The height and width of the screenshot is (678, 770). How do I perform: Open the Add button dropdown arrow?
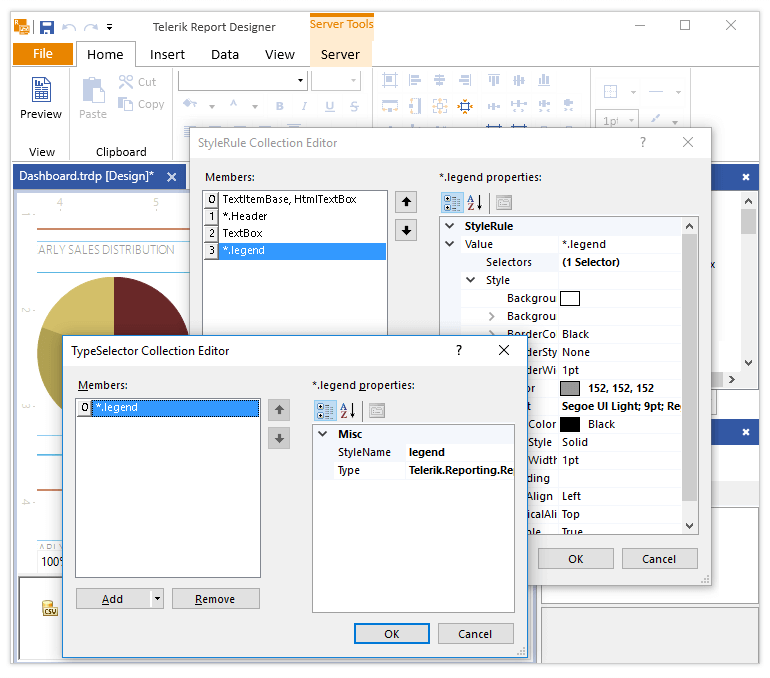[157, 598]
